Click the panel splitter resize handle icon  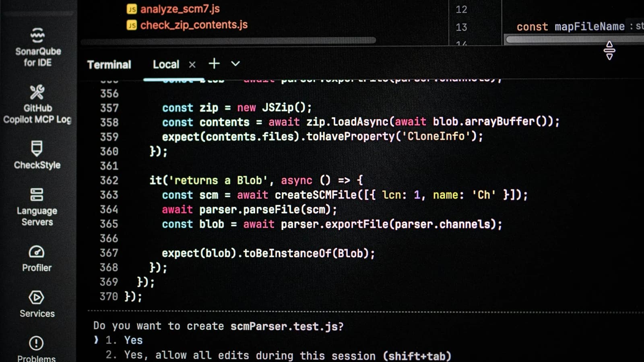click(x=609, y=50)
